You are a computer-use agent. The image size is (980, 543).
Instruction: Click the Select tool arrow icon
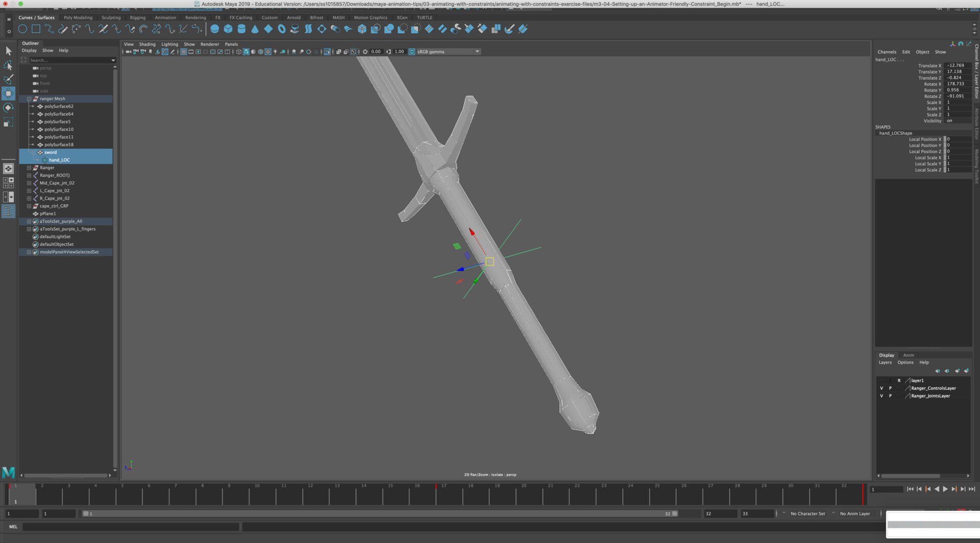[x=8, y=51]
